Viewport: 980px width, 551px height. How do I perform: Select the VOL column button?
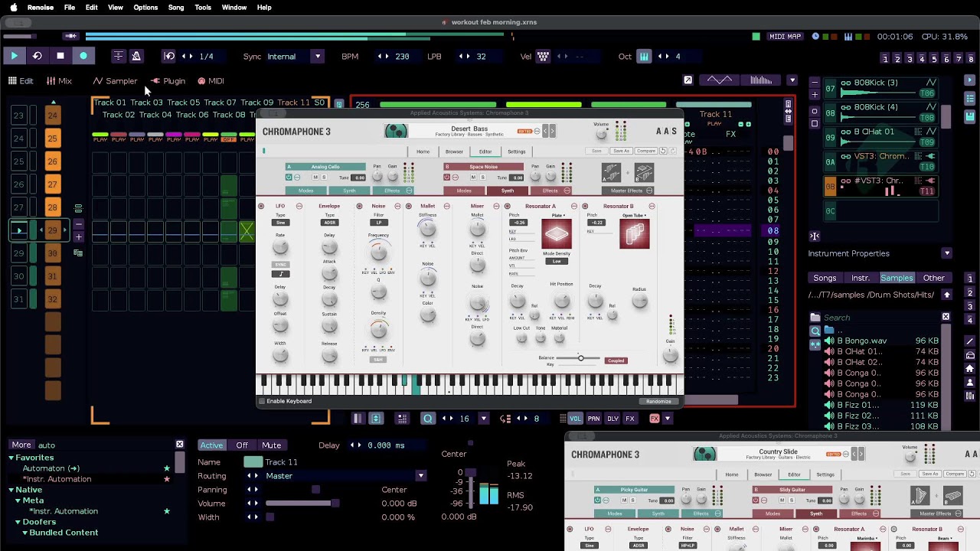point(575,419)
